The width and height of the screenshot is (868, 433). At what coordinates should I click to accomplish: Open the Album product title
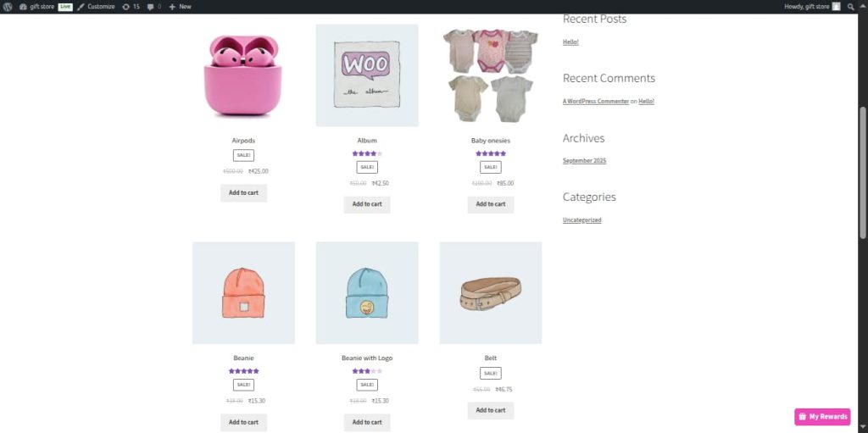tap(367, 141)
